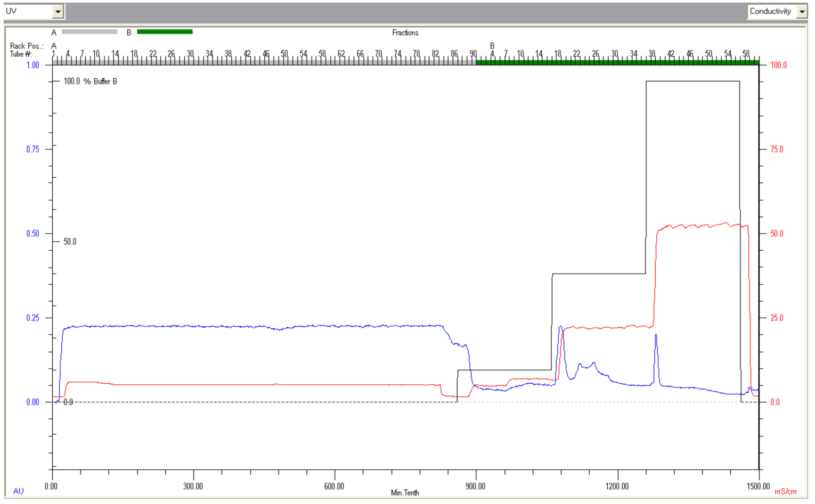
Task: Click the red 75.0 conductivity axis value
Action: pyautogui.click(x=777, y=150)
